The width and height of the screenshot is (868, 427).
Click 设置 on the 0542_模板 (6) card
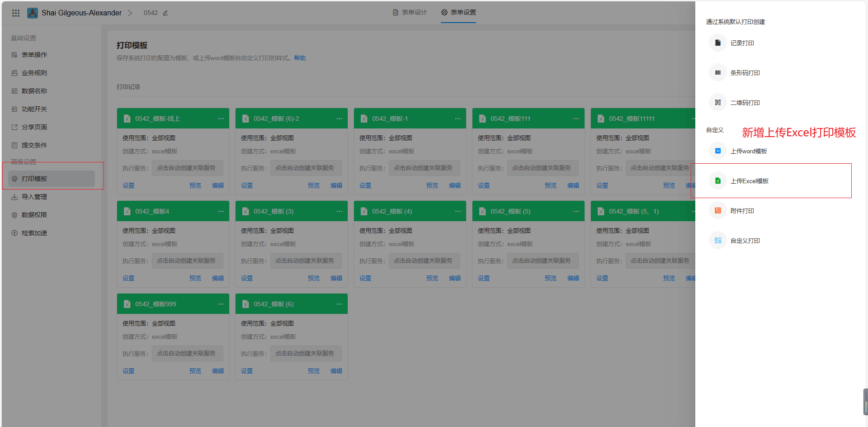click(x=247, y=371)
